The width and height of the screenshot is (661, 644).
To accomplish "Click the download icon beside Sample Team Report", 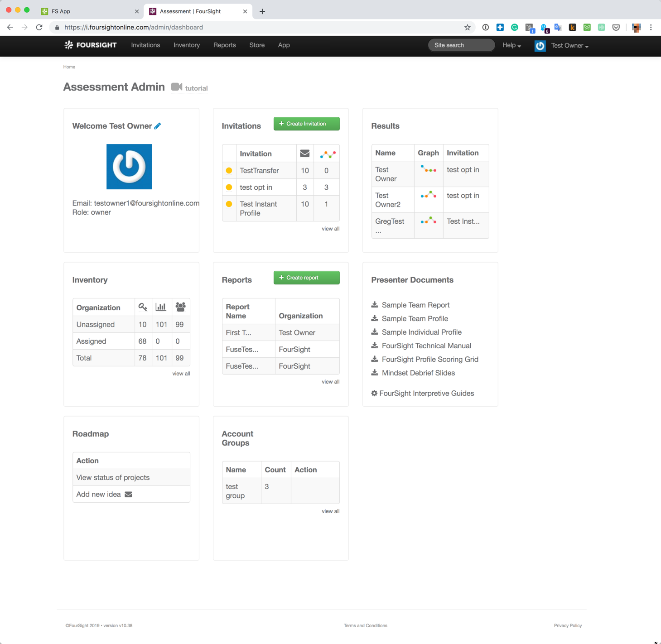I will [x=375, y=305].
